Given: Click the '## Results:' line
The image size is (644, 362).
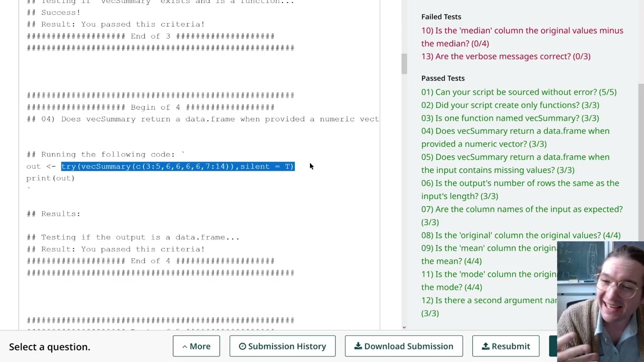Looking at the screenshot, I should point(53,214).
